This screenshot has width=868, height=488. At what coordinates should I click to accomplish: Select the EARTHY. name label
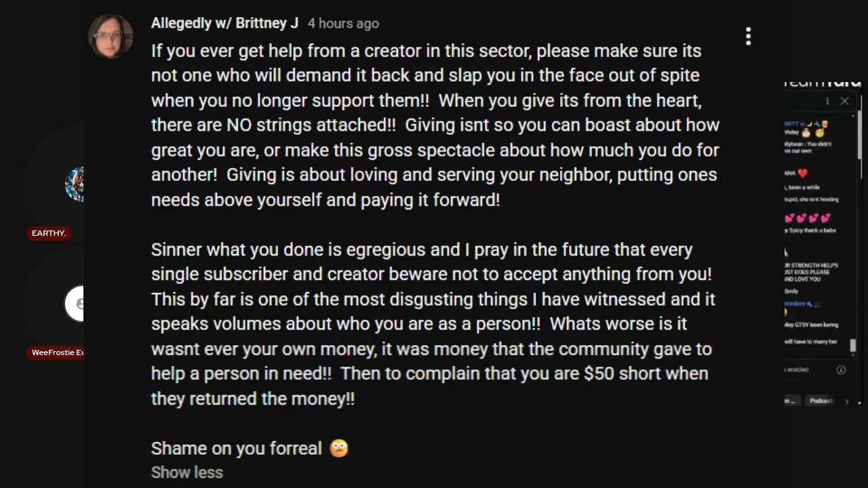coord(48,233)
